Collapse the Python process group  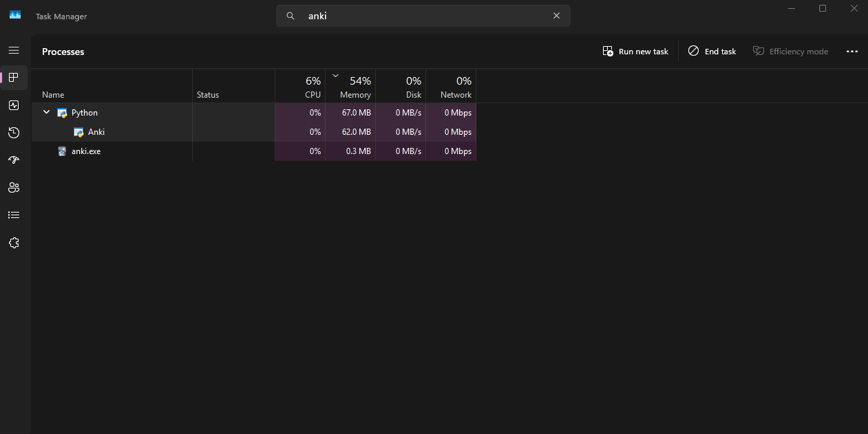click(46, 112)
